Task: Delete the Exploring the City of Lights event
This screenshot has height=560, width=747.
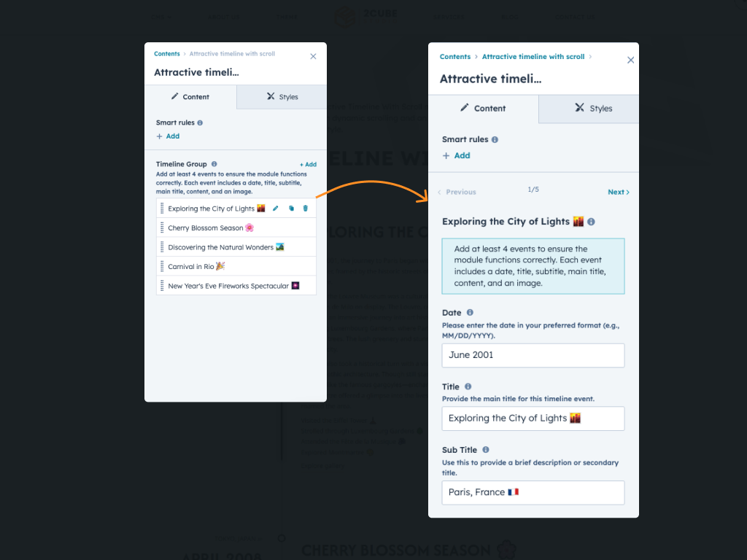Action: [x=306, y=209]
